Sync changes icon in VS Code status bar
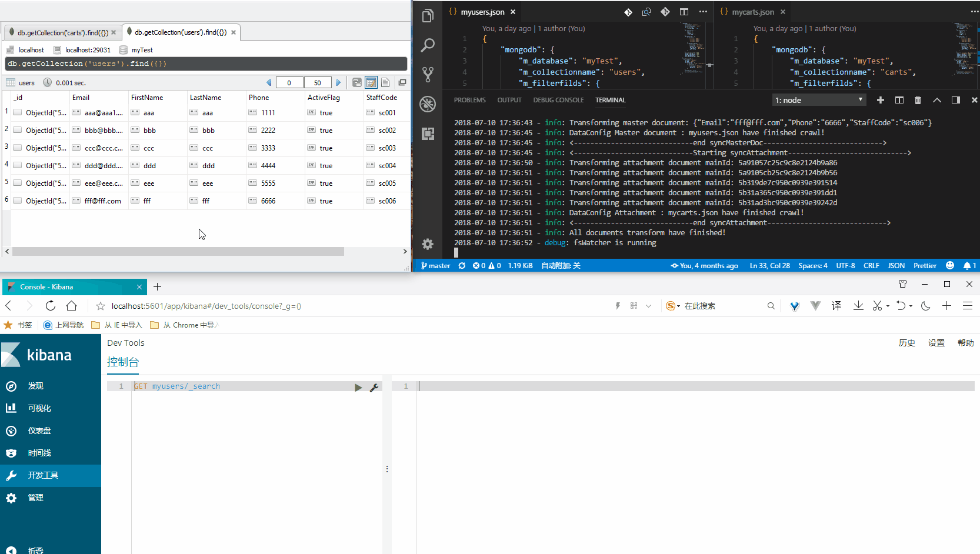980x554 pixels. click(x=462, y=266)
